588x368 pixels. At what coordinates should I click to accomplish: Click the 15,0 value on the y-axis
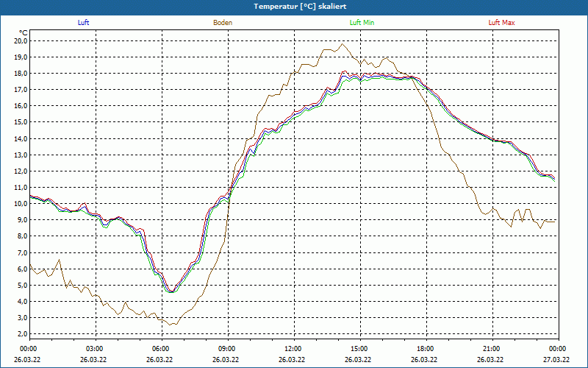pyautogui.click(x=21, y=122)
